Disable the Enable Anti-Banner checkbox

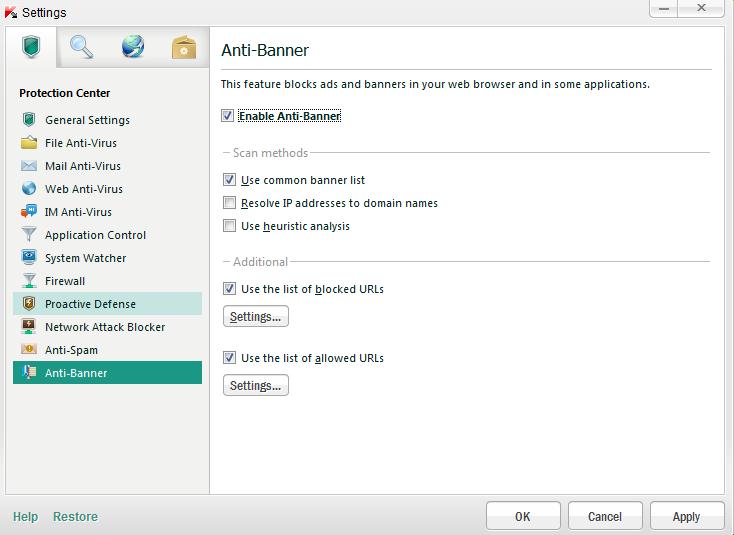228,116
